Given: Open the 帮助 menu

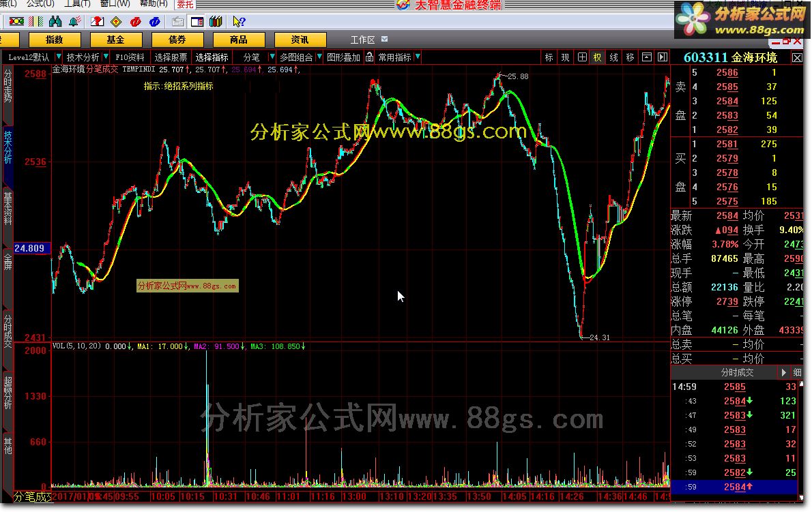Looking at the screenshot, I should [154, 3].
